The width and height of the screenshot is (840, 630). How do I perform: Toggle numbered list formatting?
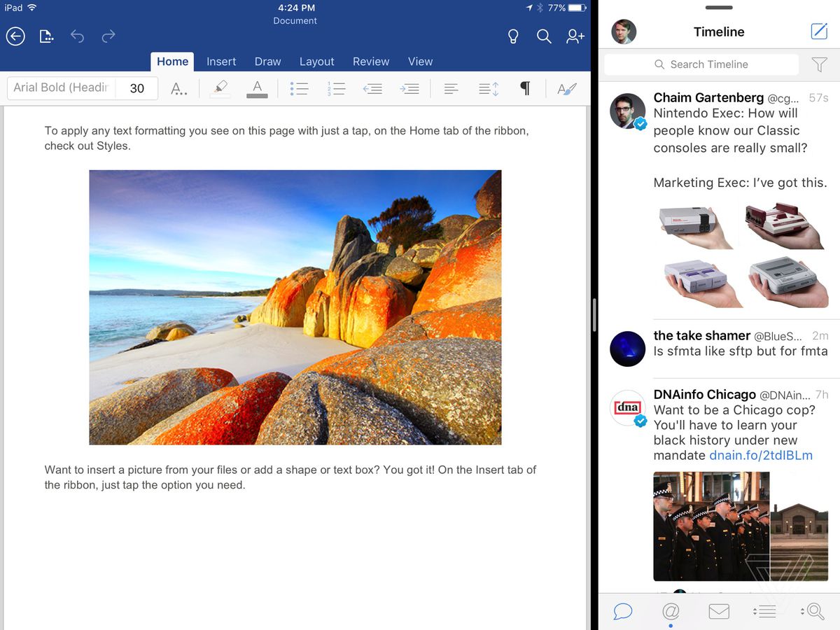pos(336,88)
